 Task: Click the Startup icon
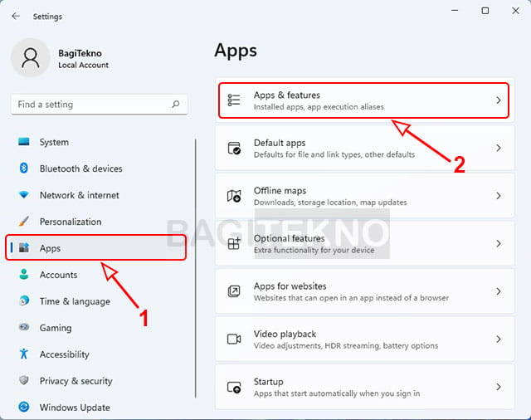pos(234,387)
